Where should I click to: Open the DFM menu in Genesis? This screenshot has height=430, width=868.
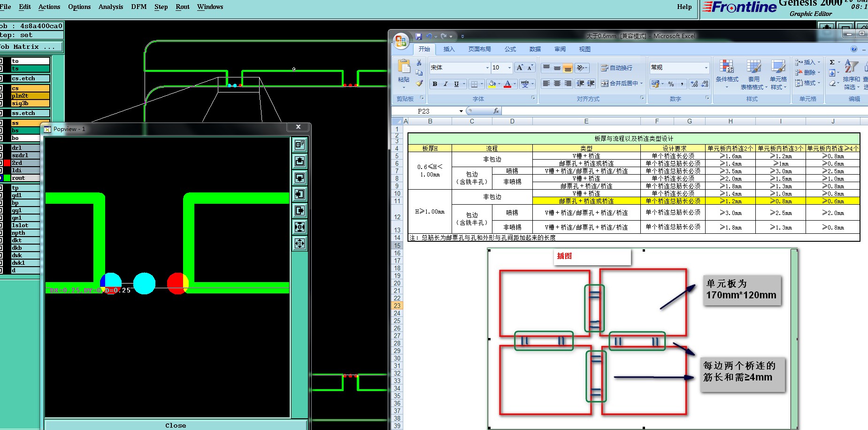click(138, 7)
